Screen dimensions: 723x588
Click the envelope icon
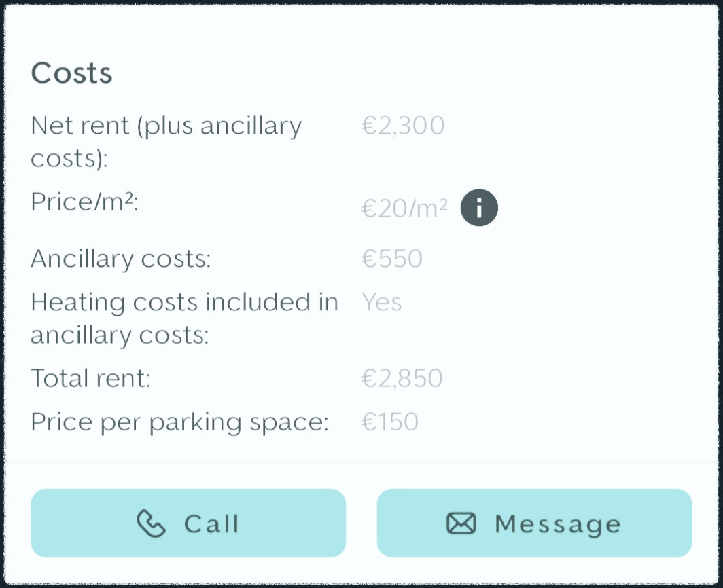click(461, 523)
